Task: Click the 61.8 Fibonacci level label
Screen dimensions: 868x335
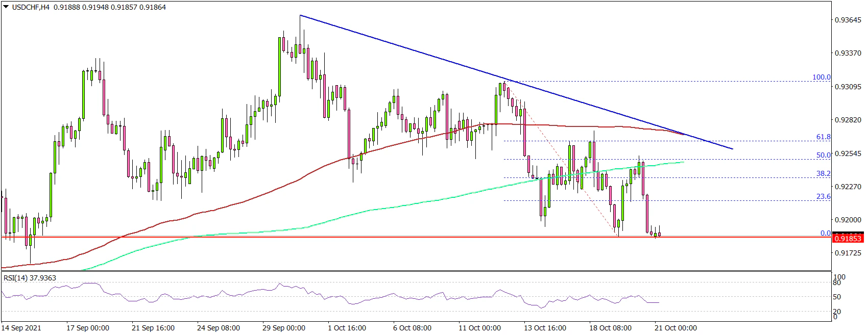Action: 823,137
